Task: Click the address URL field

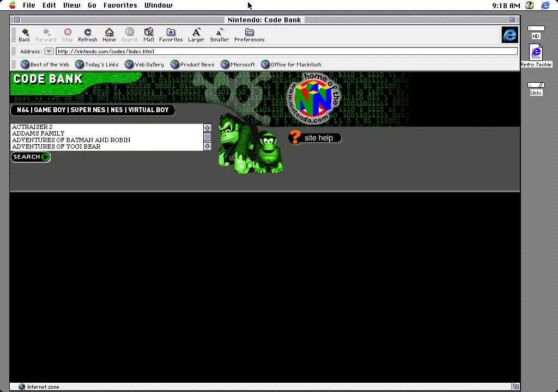Action: 283,52
